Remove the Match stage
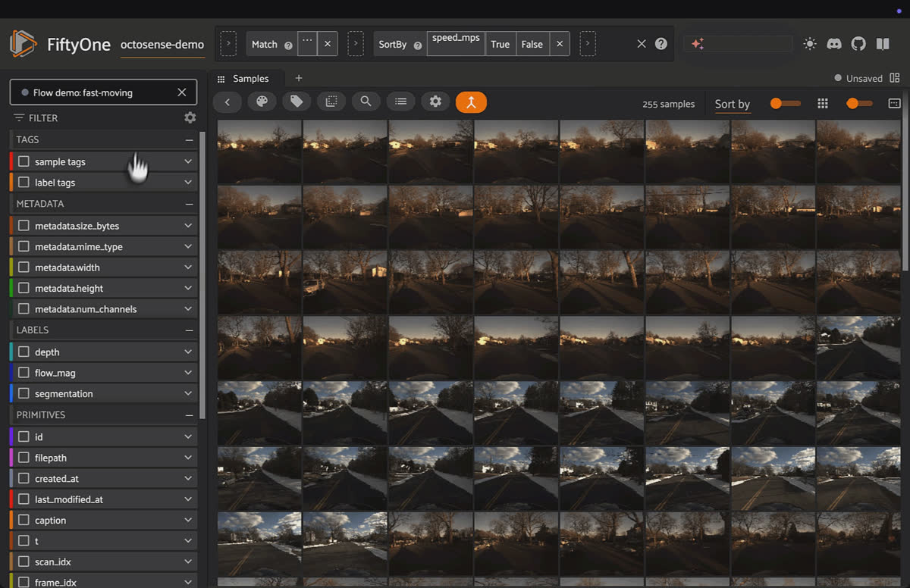Viewport: 910px width, 588px height. pos(328,44)
